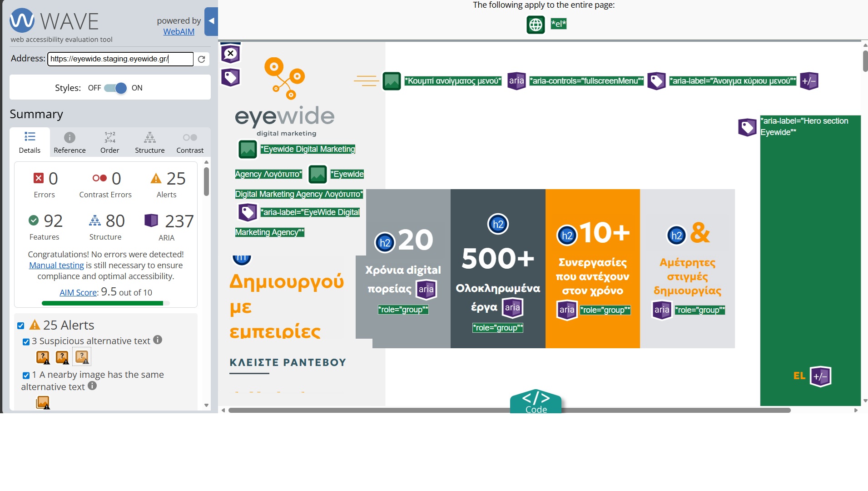Click inside the Address input field
The height and width of the screenshot is (491, 868).
pyautogui.click(x=120, y=59)
